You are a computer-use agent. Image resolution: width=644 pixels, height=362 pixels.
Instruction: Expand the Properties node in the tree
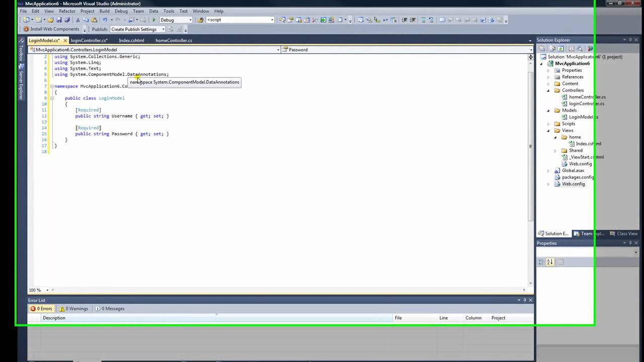click(548, 70)
